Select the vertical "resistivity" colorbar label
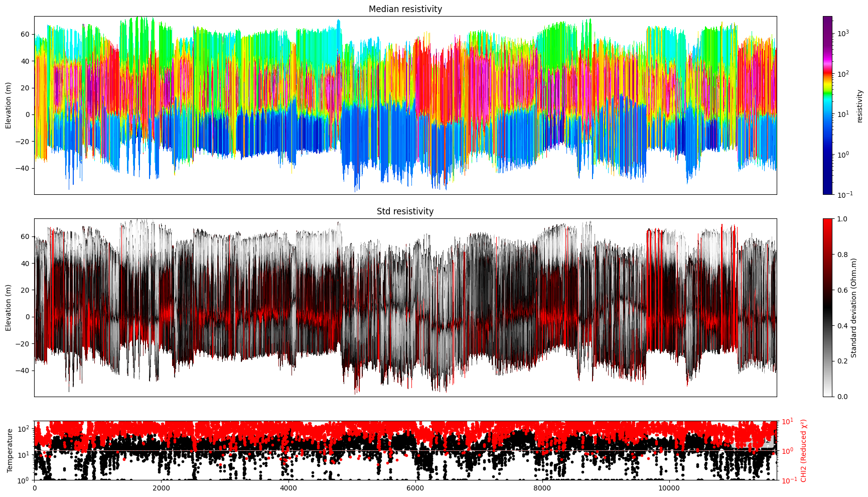 point(859,106)
